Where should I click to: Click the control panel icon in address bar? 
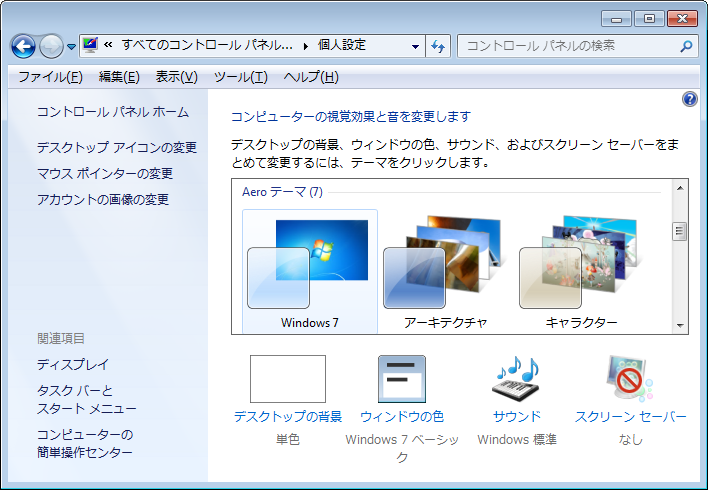pos(90,45)
